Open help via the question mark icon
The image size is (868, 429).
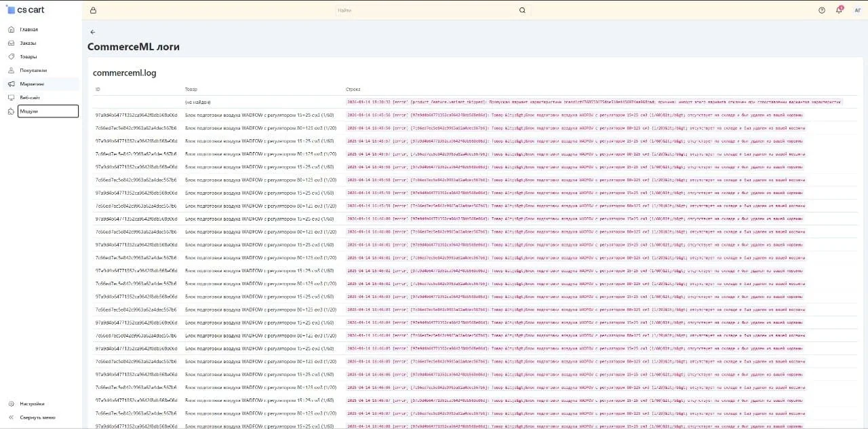click(822, 10)
